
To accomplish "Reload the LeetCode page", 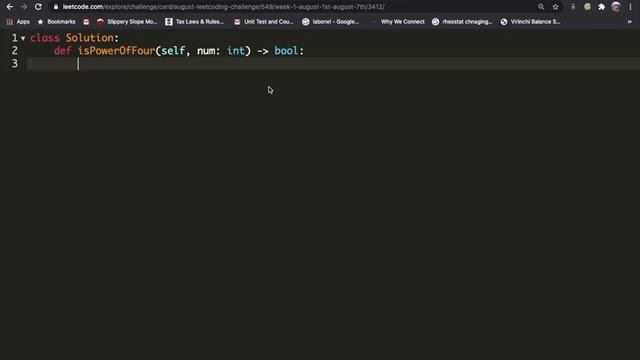I will click(x=38, y=7).
